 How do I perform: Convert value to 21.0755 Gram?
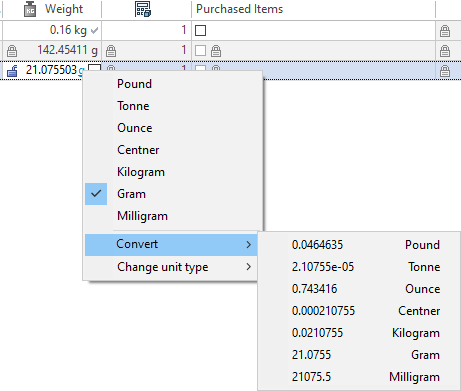tap(359, 355)
